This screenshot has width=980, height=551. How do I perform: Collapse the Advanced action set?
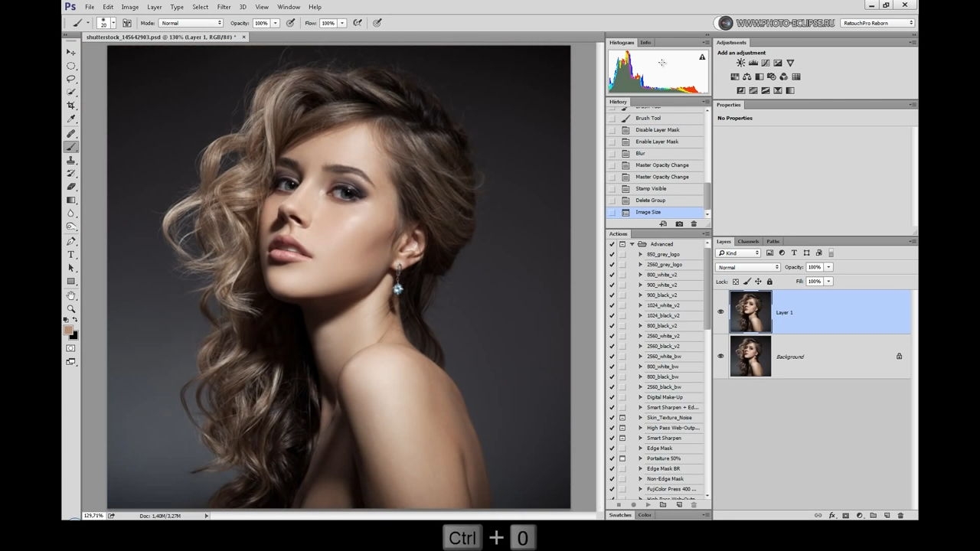click(x=632, y=244)
